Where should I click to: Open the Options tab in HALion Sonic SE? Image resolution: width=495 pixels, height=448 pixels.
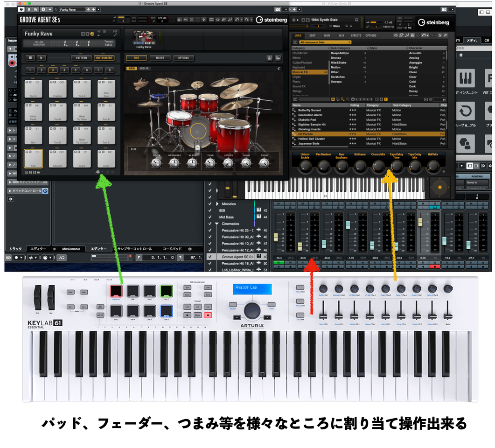pyautogui.click(x=371, y=35)
